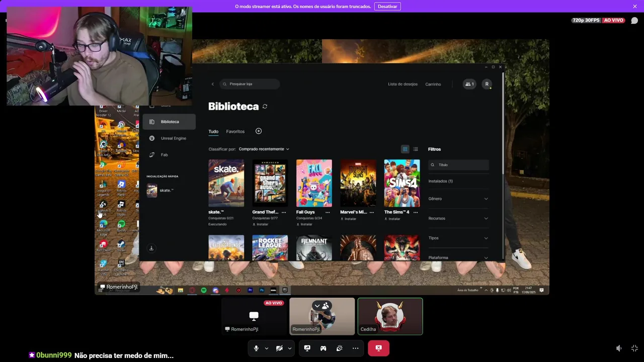The image size is (644, 362).
Task: Open the Carrinho link
Action: (x=433, y=84)
